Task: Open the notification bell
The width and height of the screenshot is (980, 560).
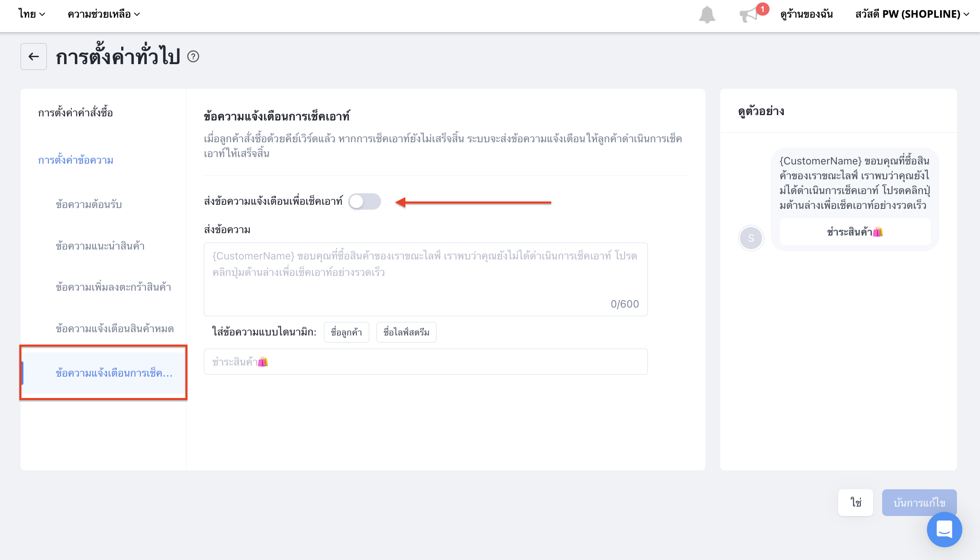Action: coord(707,15)
